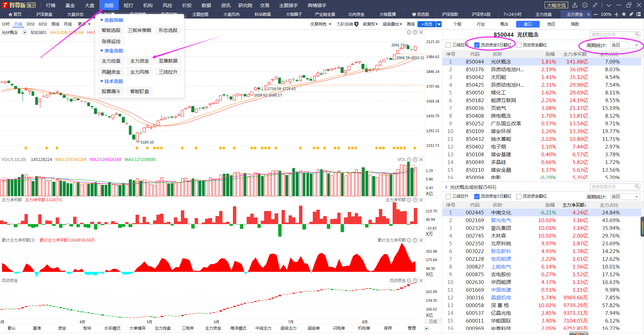Click the round toggle beside 光伏概念 label
Screen dimensions: 644x335
coord(24,33)
